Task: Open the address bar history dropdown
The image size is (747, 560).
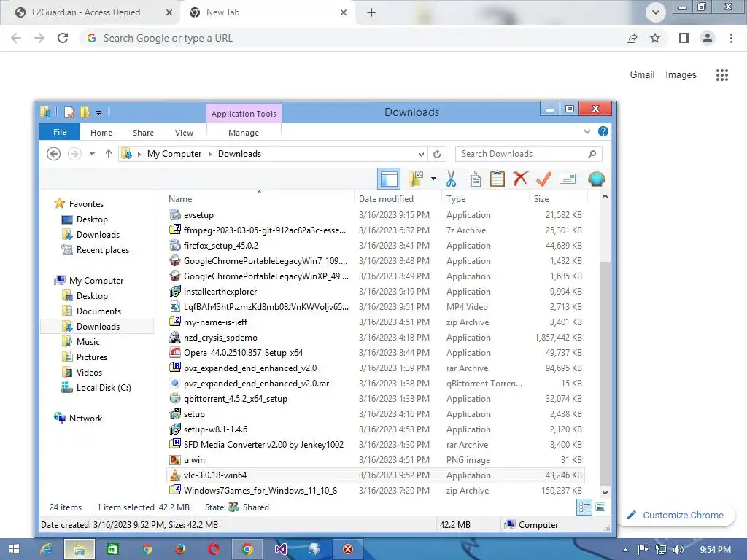Action: (421, 154)
